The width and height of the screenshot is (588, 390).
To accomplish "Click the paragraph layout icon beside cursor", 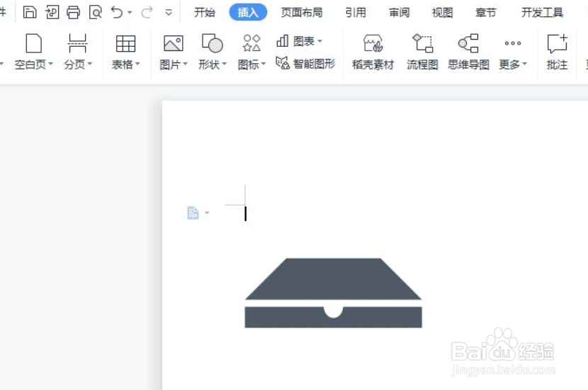I will click(193, 213).
